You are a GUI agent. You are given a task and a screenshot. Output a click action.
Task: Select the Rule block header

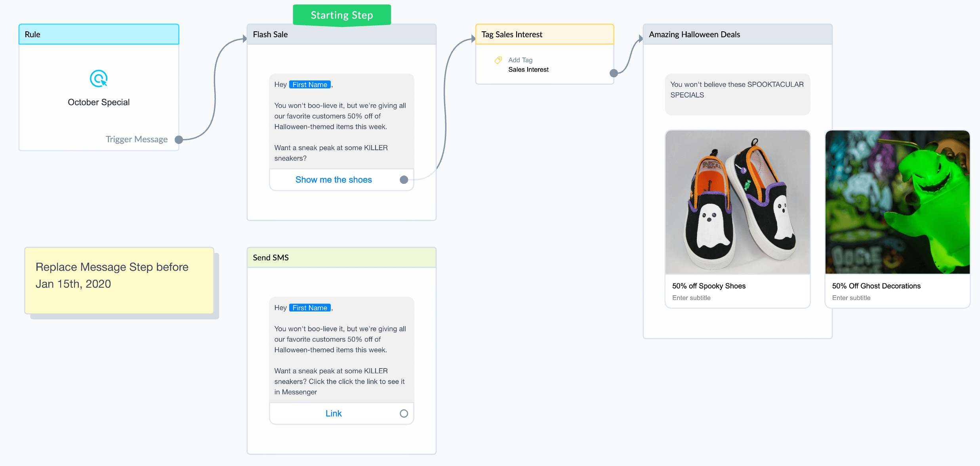(x=99, y=34)
